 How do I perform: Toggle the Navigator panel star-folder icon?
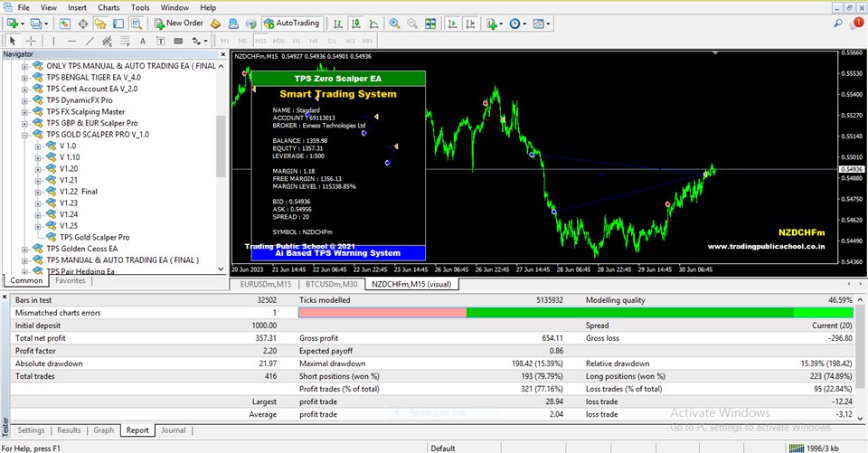coord(100,24)
